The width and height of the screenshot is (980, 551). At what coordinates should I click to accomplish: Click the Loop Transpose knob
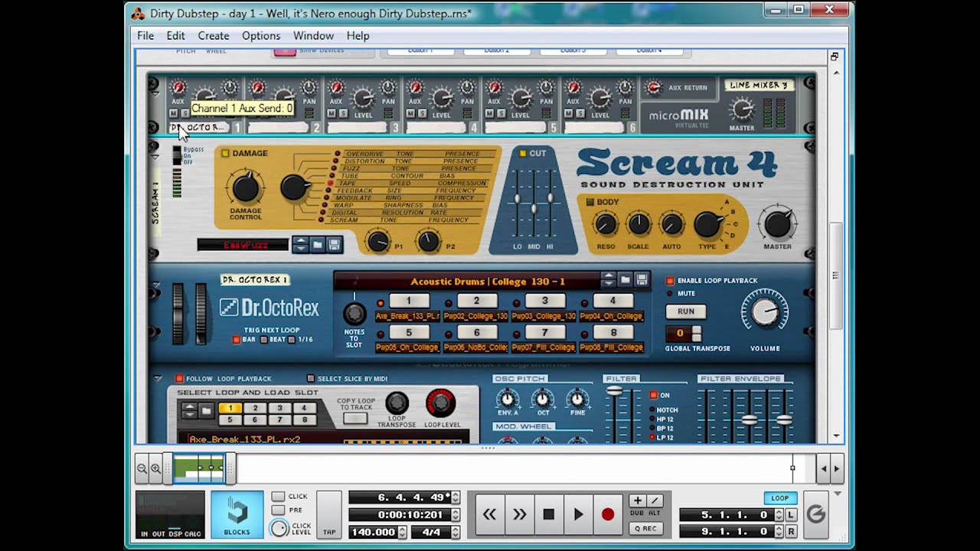coord(397,403)
